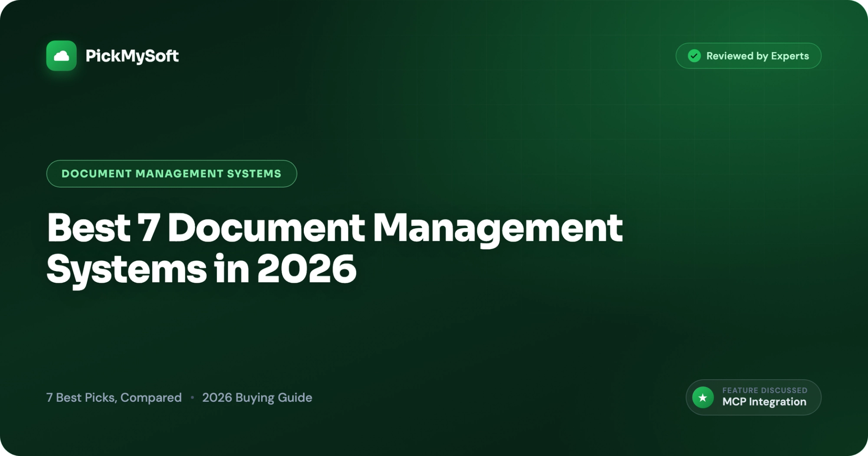The width and height of the screenshot is (868, 456).
Task: Click the text 2026 Buying Guide
Action: pyautogui.click(x=257, y=398)
